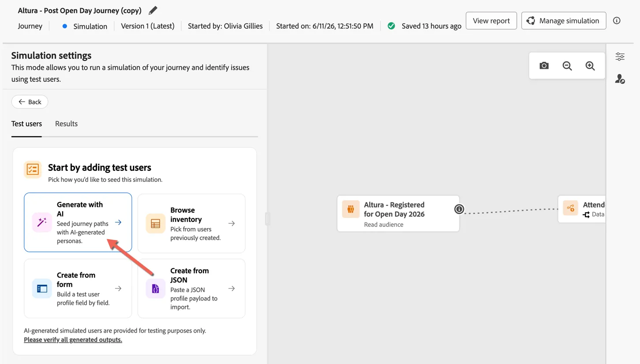Click the panel divider handle beside the canvas
This screenshot has width=640, height=364.
coord(267,218)
